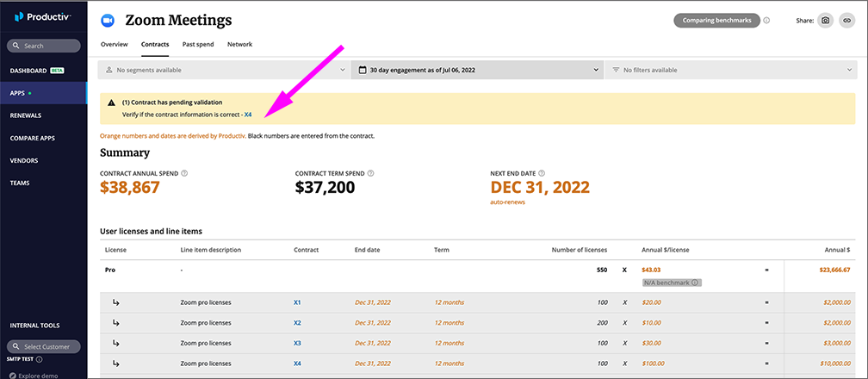Click the Pro license row label
The width and height of the screenshot is (868, 379).
pyautogui.click(x=110, y=270)
